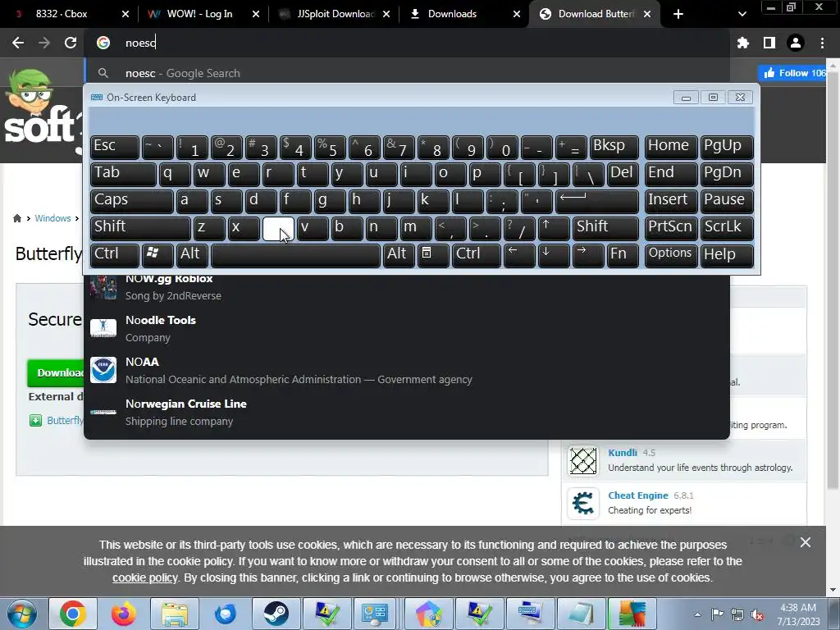Switch to the JJSploit Download tab

(336, 14)
